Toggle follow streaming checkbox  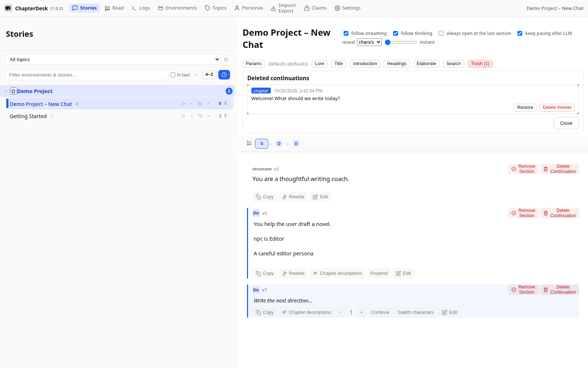[x=346, y=33]
